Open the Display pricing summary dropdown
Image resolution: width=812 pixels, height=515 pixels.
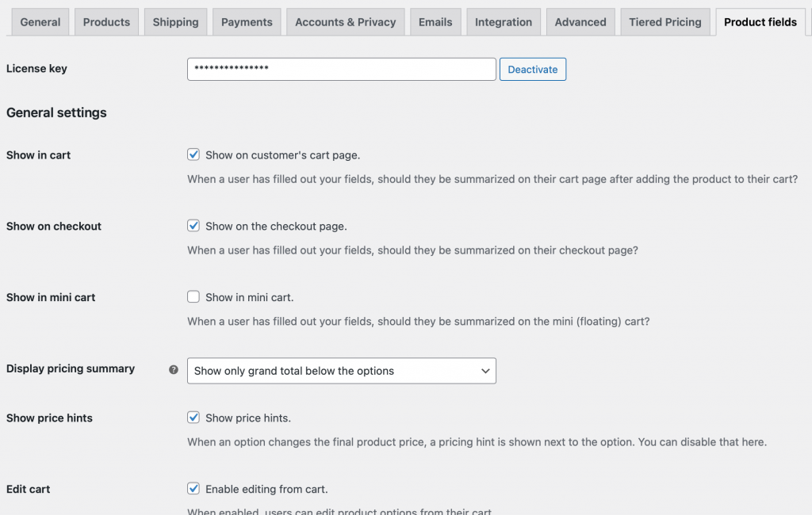(341, 370)
